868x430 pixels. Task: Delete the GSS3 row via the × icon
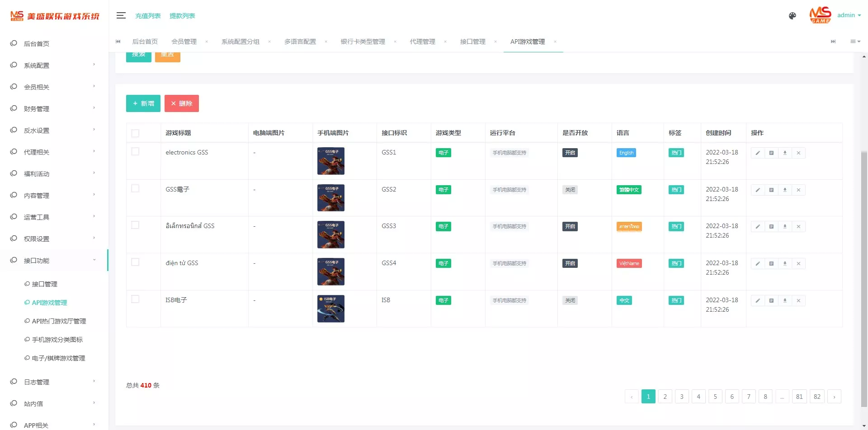click(x=798, y=226)
